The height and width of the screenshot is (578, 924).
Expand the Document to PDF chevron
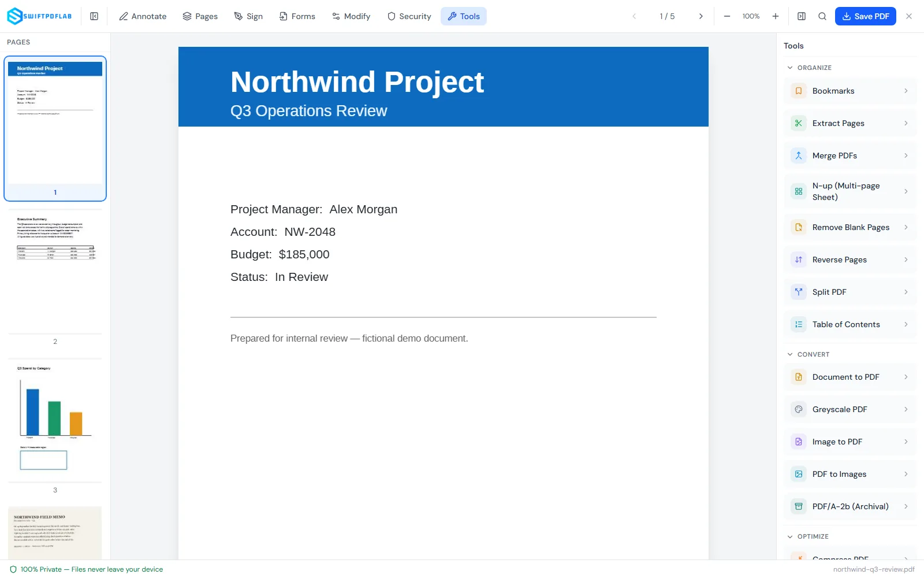[906, 377]
